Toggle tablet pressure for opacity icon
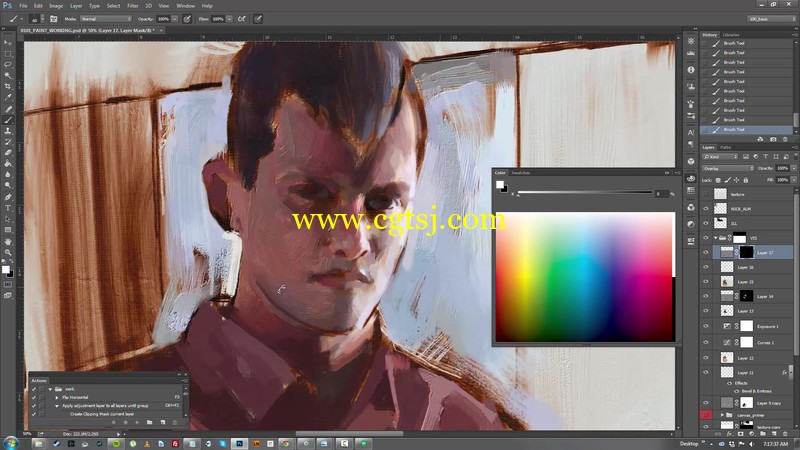This screenshot has height=450, width=800. click(187, 19)
